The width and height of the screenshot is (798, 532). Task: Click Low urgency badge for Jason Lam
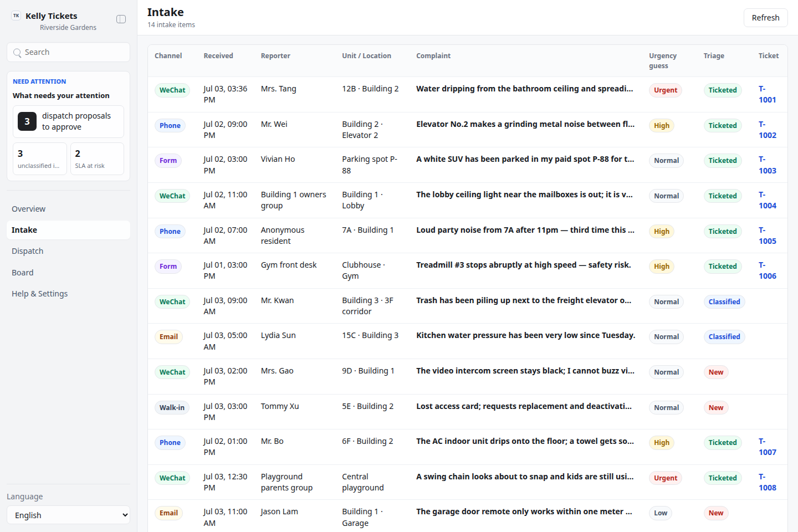(x=660, y=513)
